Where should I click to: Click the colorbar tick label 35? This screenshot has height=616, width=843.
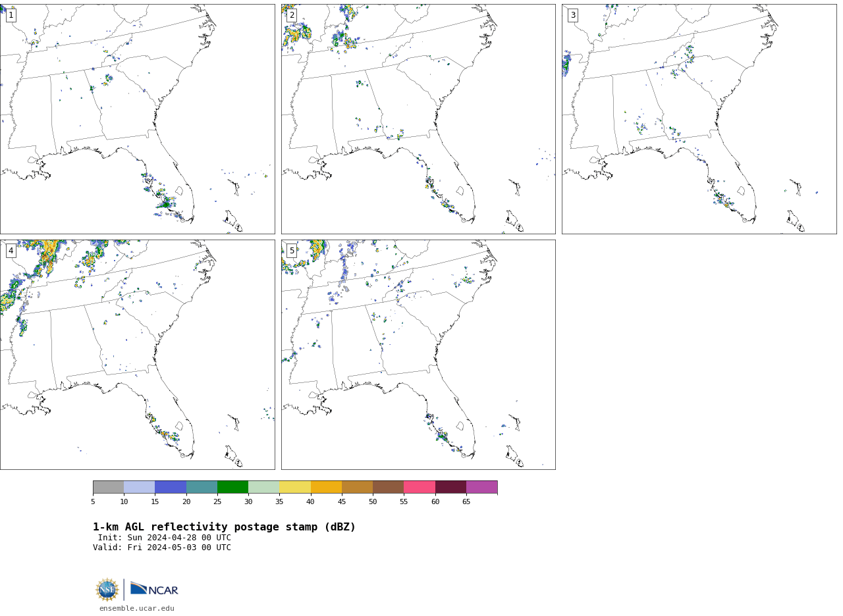point(279,502)
